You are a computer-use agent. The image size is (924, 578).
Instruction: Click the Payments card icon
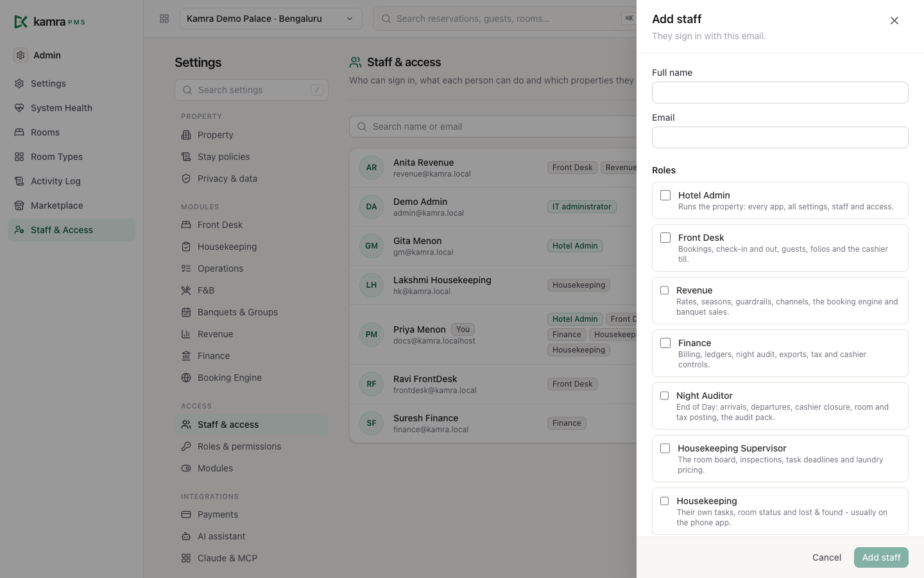[x=186, y=514]
